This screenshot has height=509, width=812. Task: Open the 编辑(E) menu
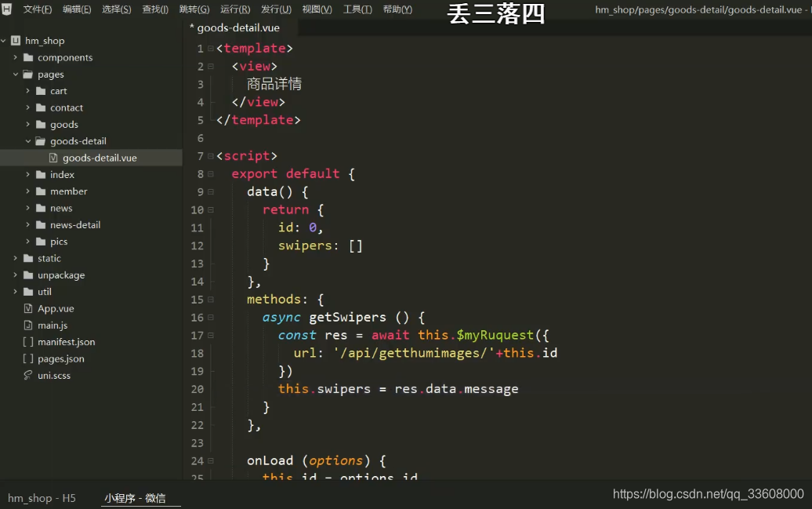77,9
